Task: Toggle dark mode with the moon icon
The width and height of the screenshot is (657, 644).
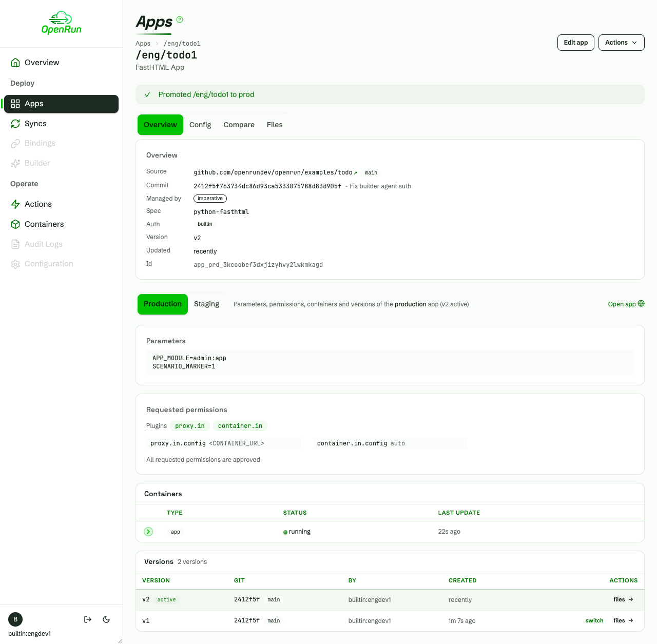Action: (106, 619)
